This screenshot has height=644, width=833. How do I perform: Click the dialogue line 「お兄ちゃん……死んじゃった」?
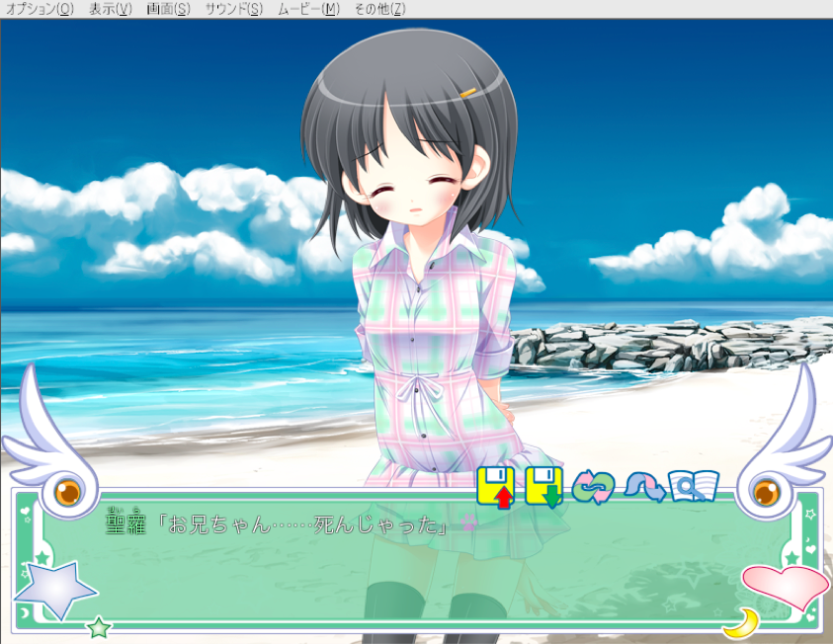pyautogui.click(x=305, y=524)
